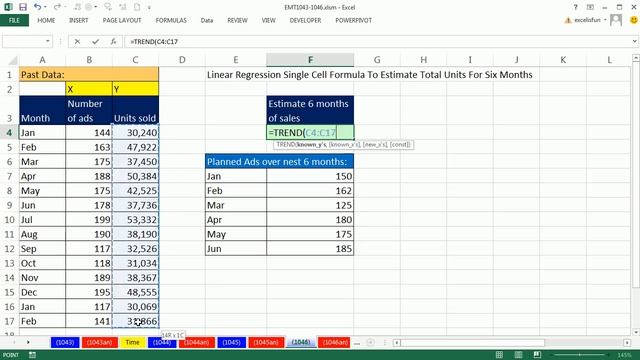Viewport: 640px width, 360px height.
Task: Click the vertical scrollbar up arrow
Action: click(x=636, y=58)
